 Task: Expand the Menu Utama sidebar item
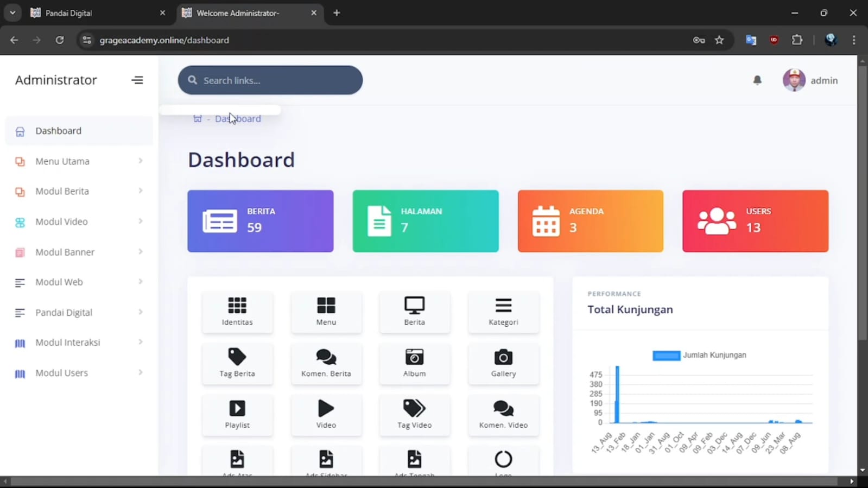pyautogui.click(x=79, y=161)
